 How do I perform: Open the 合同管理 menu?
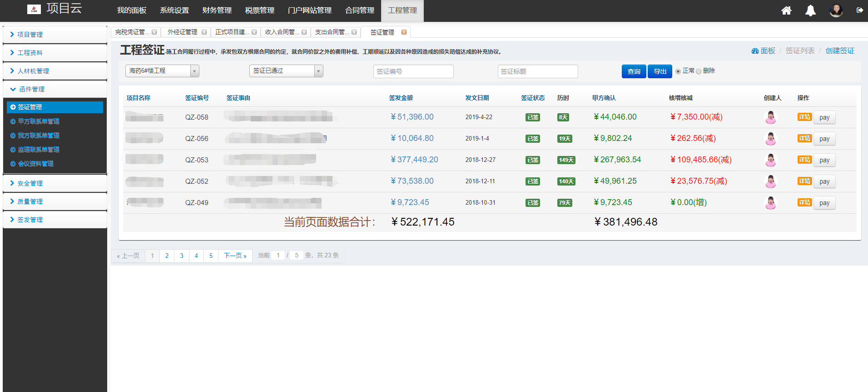tap(360, 10)
